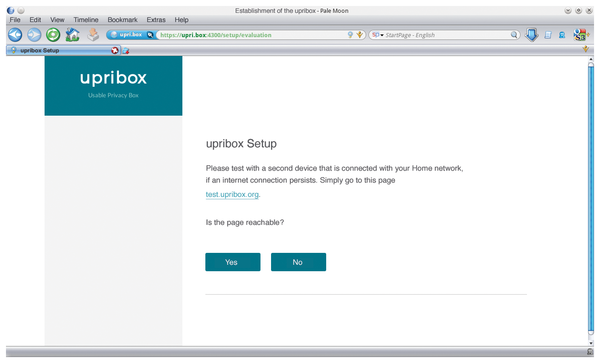Click the Pale Moon window menu icon
This screenshot has width=600, height=363.
[11, 11]
